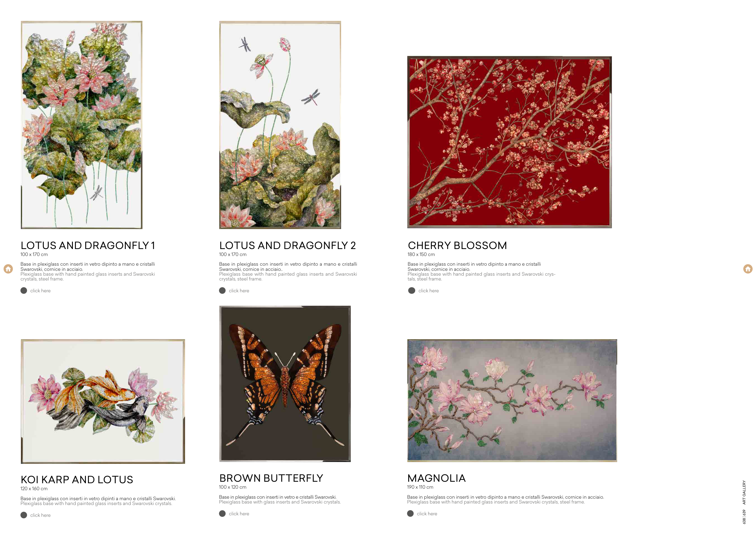Follow 'click here' link for Brown Butterfly
756x538 pixels.
tap(239, 513)
